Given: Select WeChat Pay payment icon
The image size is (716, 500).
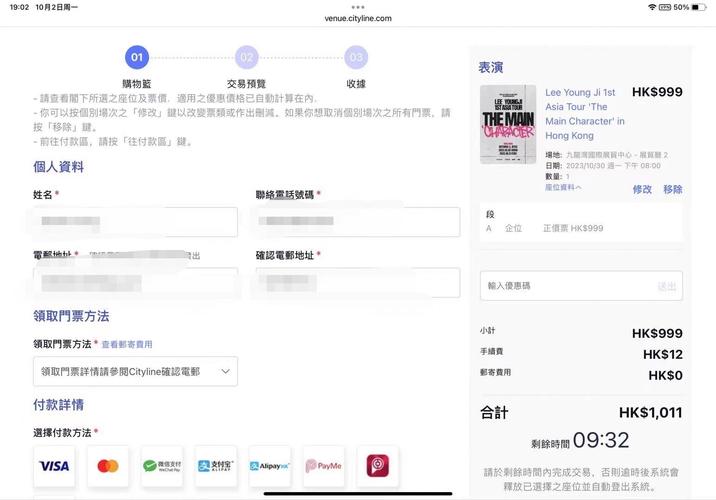Looking at the screenshot, I should (162, 466).
